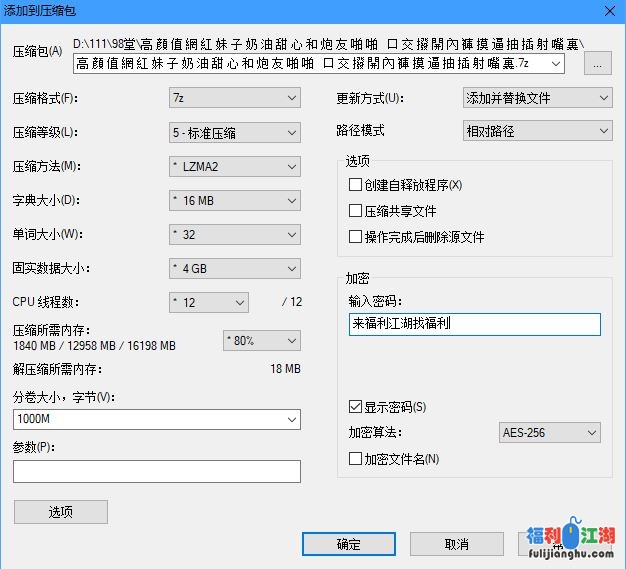This screenshot has height=569, width=626.
Task: Open the 单词大小 dropdown
Action: [x=235, y=234]
